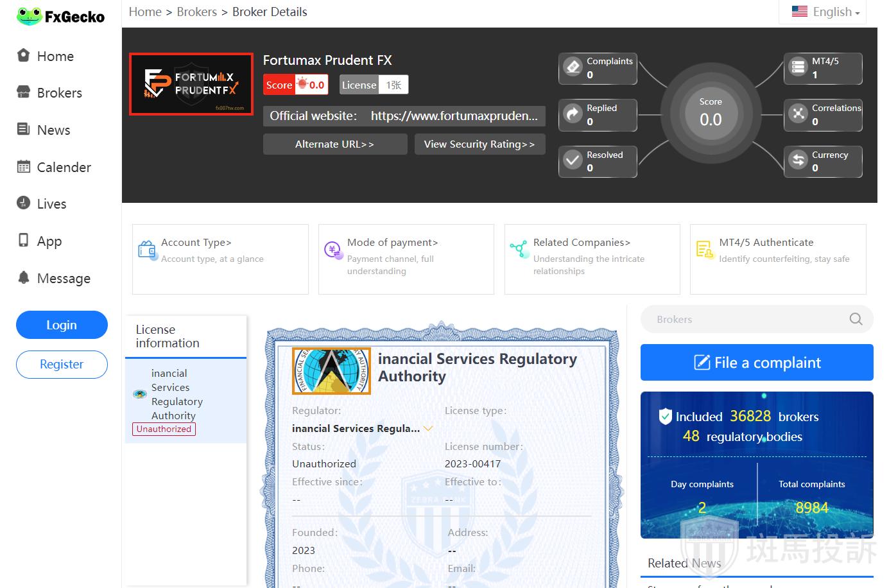Expand the Regulator name chevron

(x=428, y=428)
